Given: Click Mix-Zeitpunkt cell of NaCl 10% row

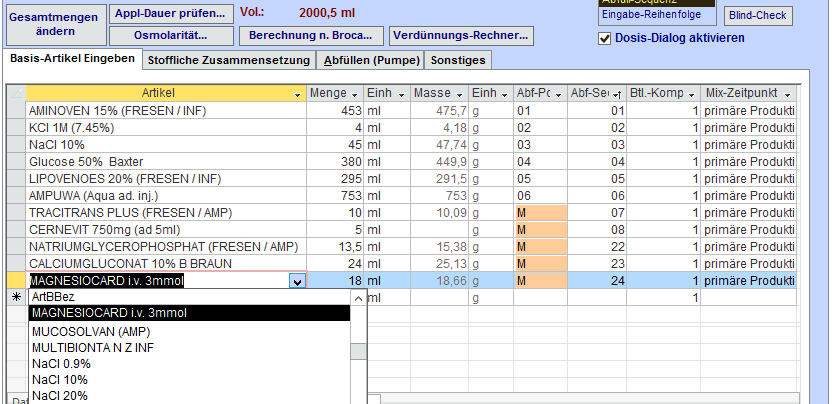Looking at the screenshot, I should point(749,145).
